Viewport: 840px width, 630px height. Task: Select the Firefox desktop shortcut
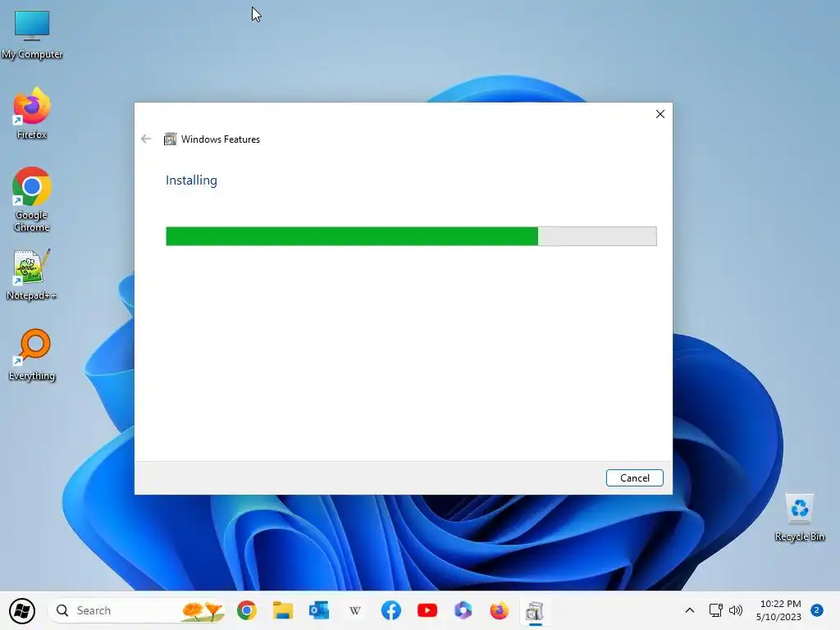click(32, 113)
